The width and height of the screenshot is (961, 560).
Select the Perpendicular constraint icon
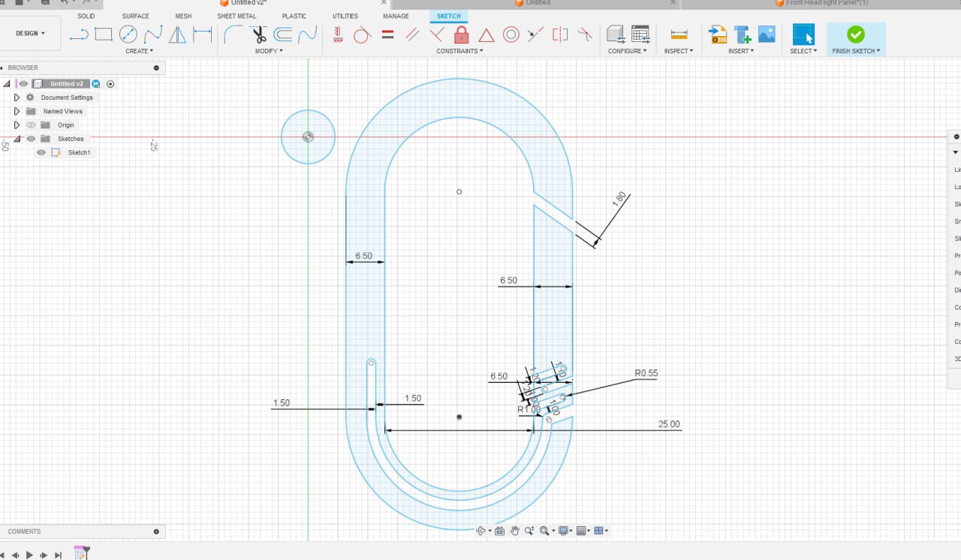(x=437, y=35)
